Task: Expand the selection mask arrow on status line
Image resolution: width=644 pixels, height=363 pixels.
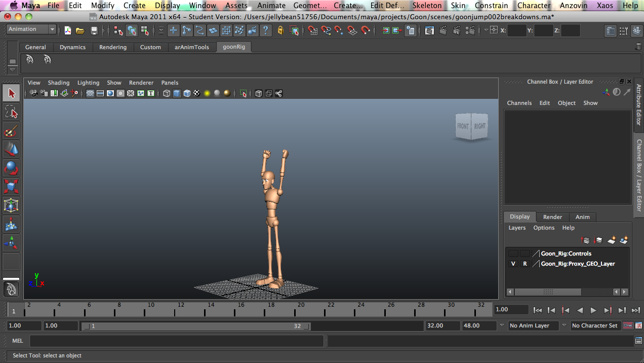Action: tap(161, 30)
